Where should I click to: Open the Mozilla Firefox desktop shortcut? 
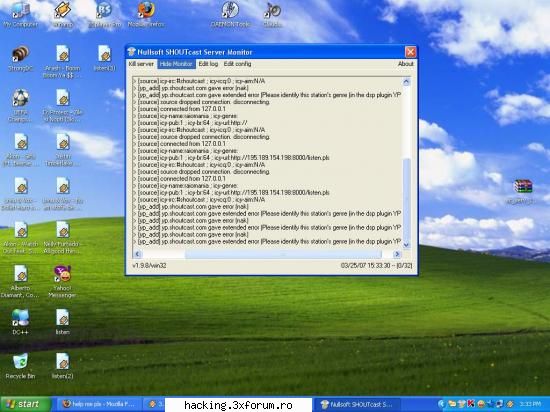tap(146, 14)
